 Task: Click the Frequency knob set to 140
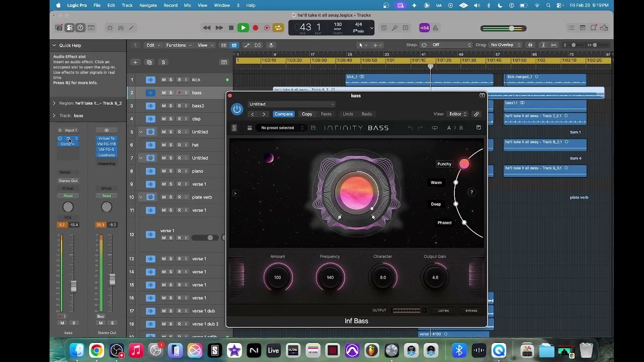330,278
